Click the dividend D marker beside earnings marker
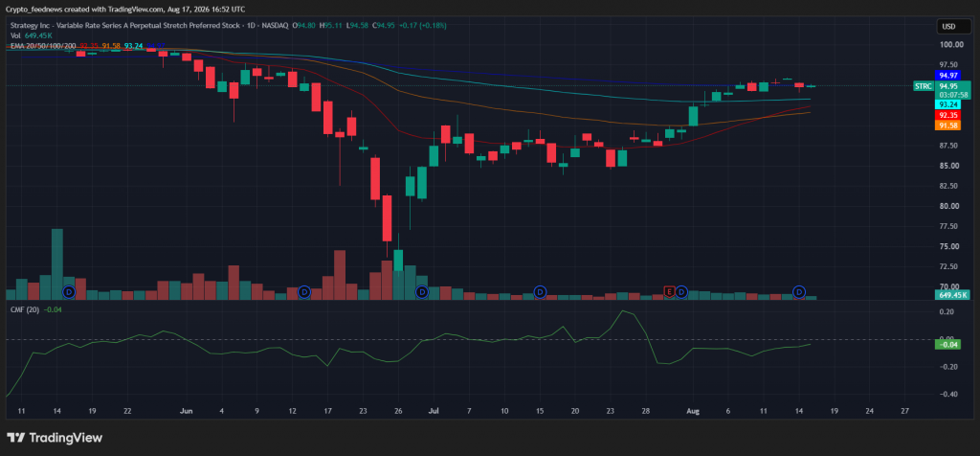 click(x=681, y=291)
